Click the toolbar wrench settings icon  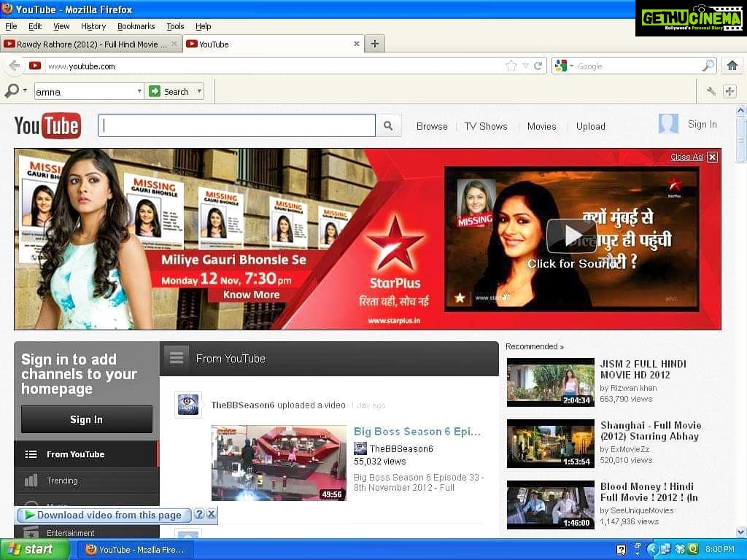coord(711,91)
